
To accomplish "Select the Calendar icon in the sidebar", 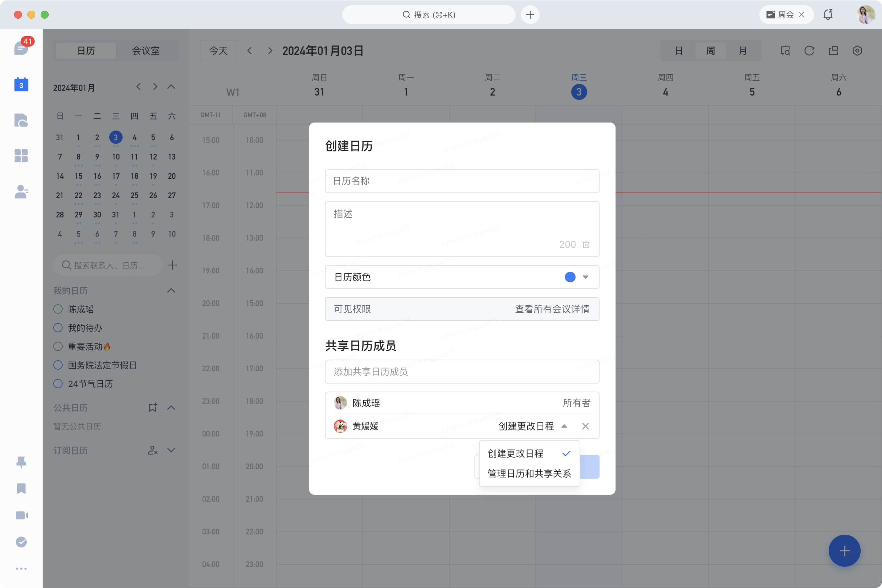I will pos(21,84).
